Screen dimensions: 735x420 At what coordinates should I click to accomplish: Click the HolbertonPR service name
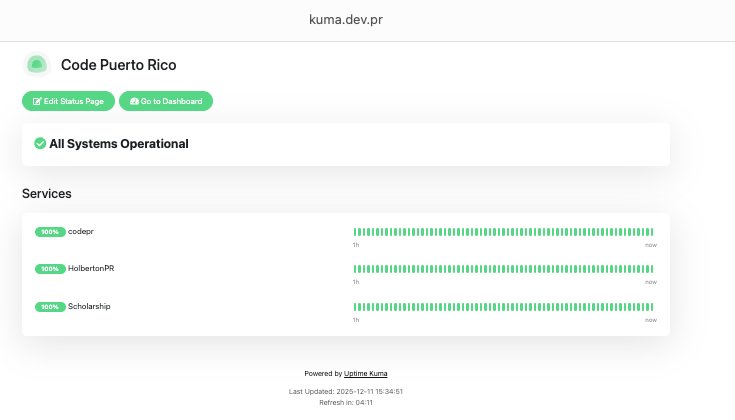point(91,269)
